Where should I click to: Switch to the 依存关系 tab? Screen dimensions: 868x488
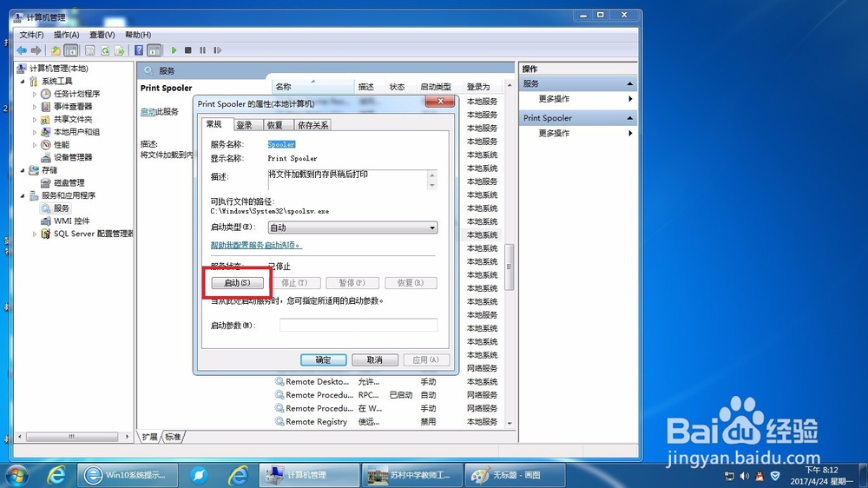pos(312,125)
